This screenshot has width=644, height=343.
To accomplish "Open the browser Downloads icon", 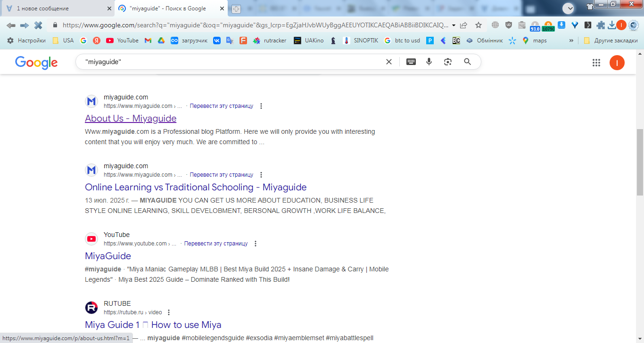I will coord(612,25).
